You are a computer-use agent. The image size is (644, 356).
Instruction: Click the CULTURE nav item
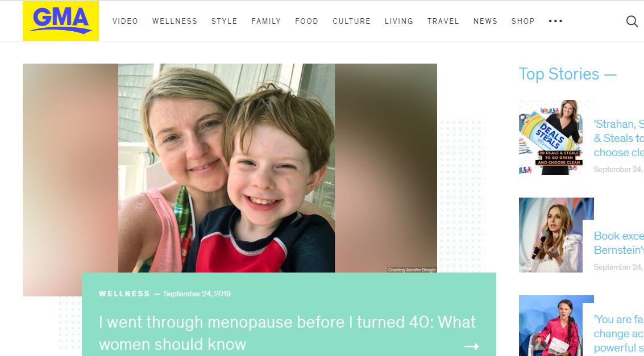pos(352,21)
